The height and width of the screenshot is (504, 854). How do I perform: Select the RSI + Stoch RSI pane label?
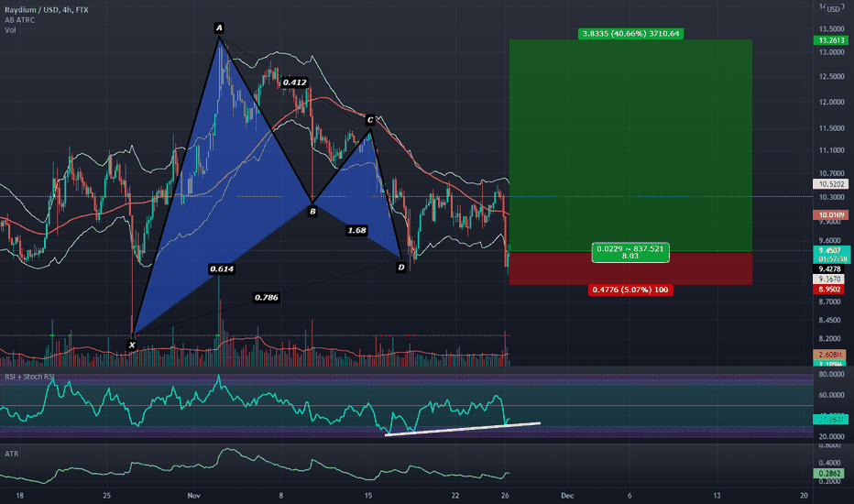30,377
